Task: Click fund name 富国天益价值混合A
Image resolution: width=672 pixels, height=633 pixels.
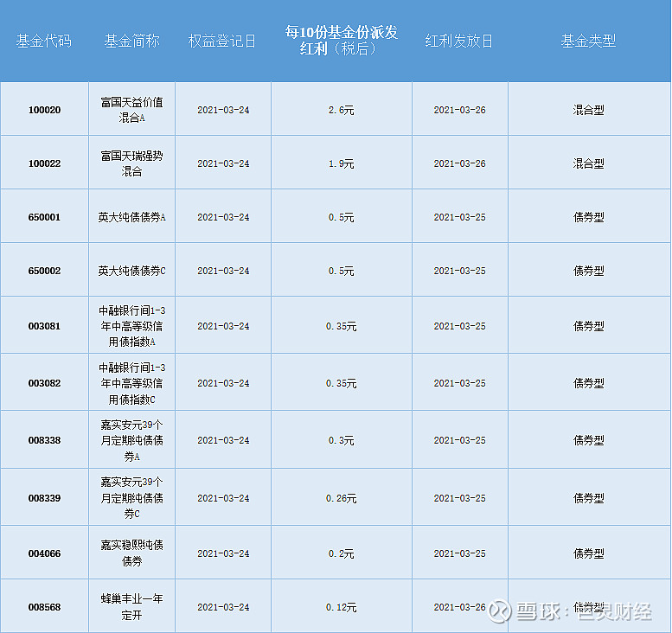Action: [132, 110]
